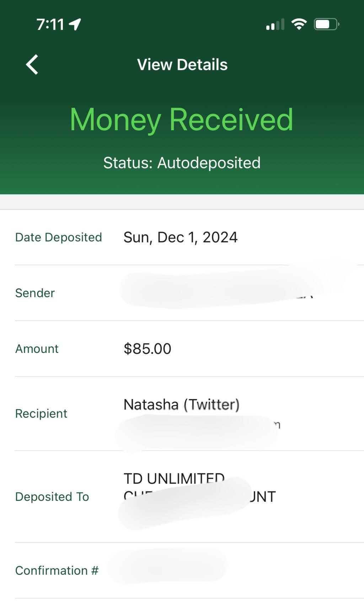This screenshot has height=615, width=364.
Task: Tap the Money Received heading
Action: tap(181, 120)
